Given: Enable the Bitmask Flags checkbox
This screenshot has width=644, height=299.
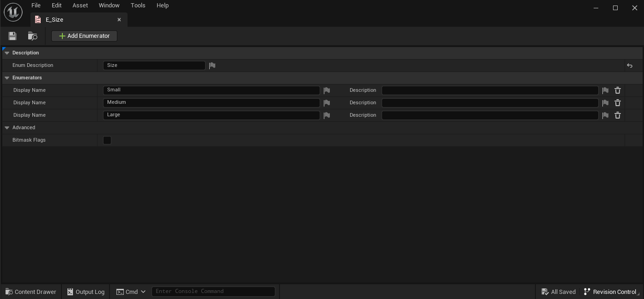Looking at the screenshot, I should [107, 140].
